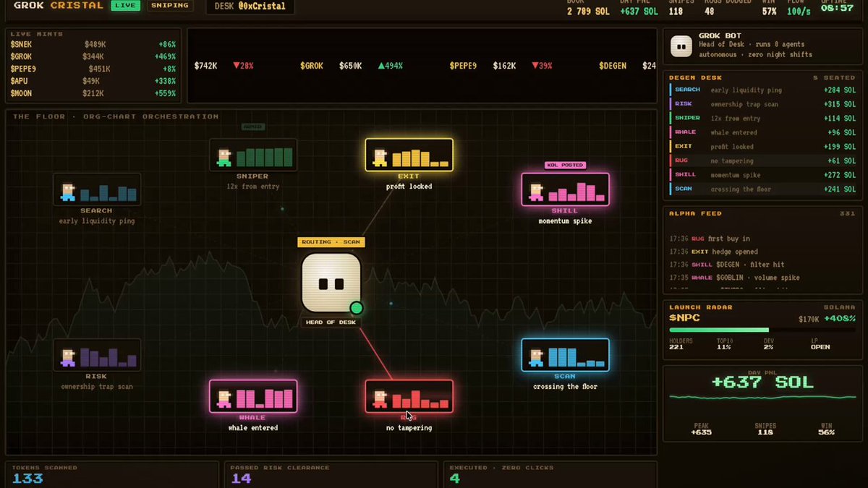
Task: Toggle the SNIPING mode badge
Action: pos(169,6)
